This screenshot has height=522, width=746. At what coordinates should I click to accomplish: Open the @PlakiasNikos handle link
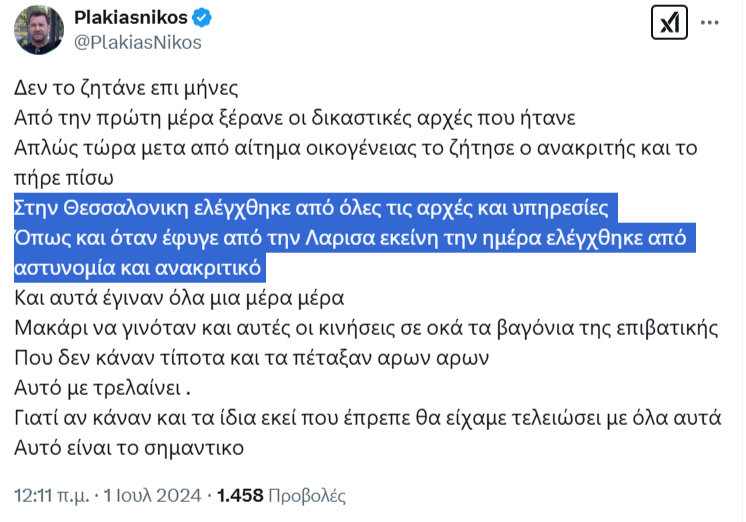click(x=138, y=42)
